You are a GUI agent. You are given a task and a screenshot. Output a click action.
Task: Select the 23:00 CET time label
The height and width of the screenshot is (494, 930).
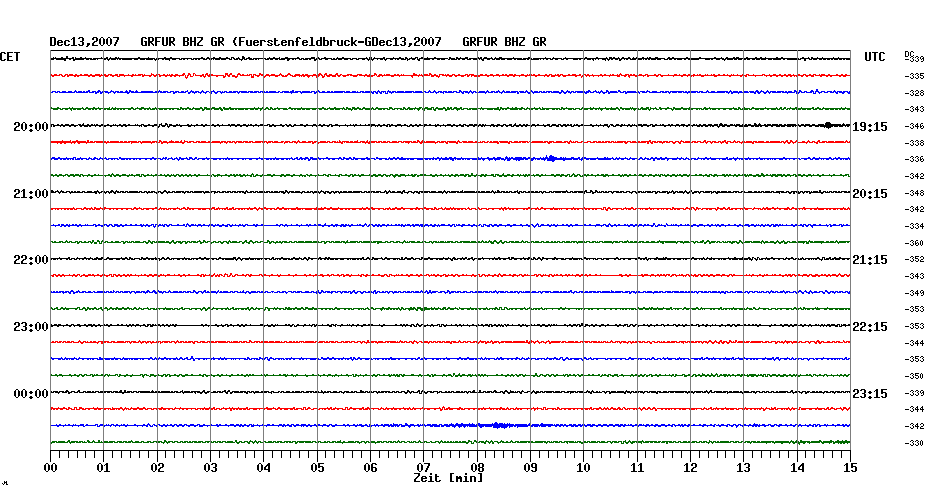pyautogui.click(x=31, y=327)
